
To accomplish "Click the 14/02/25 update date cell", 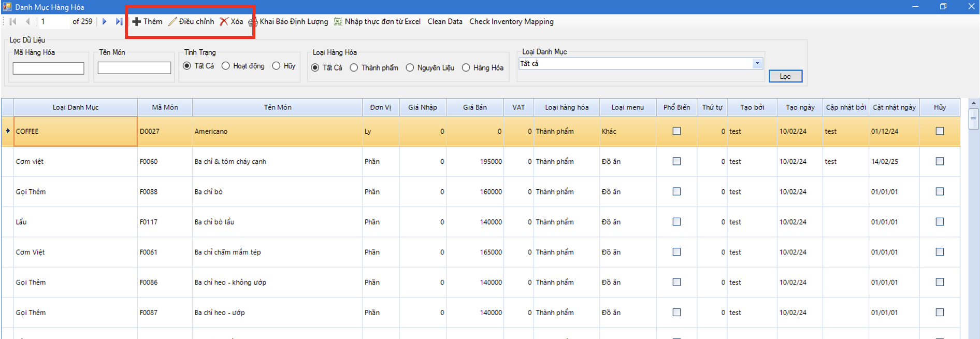I will pos(894,161).
